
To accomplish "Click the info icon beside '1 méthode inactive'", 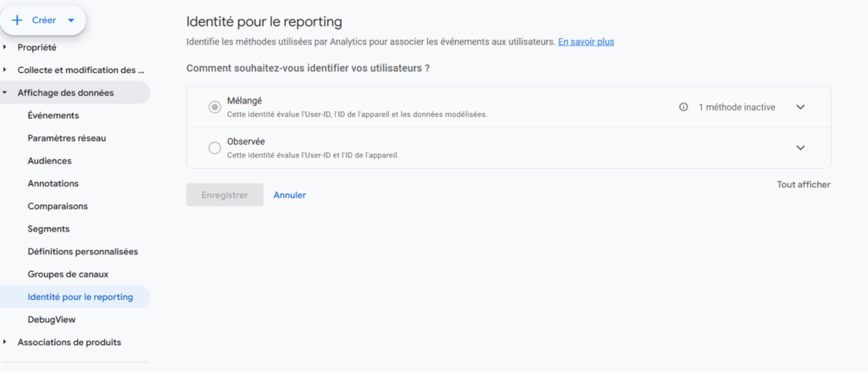I will coord(683,108).
